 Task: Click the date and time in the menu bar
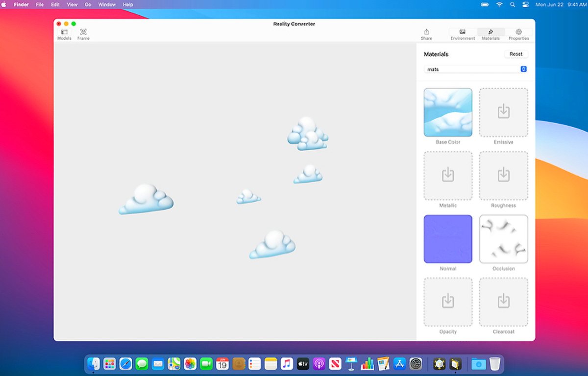click(560, 4)
